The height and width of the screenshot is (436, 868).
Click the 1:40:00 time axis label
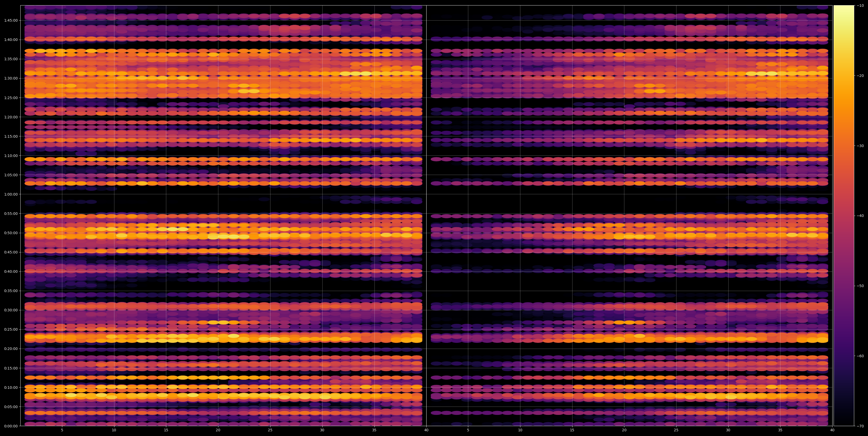[11, 40]
